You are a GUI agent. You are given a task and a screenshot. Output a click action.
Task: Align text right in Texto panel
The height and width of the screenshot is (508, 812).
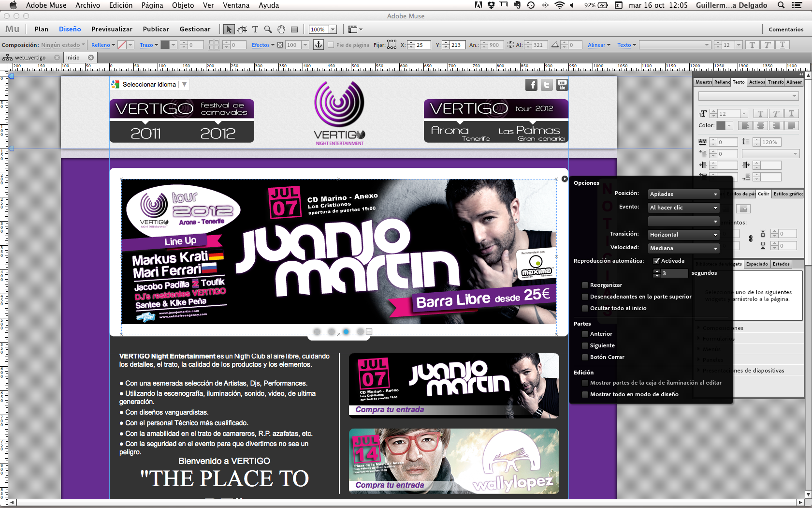[776, 126]
